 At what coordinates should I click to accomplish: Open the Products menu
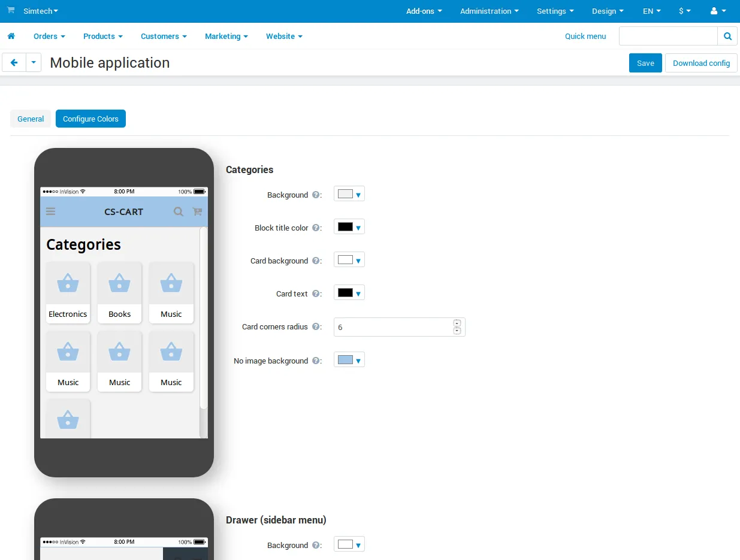point(103,37)
